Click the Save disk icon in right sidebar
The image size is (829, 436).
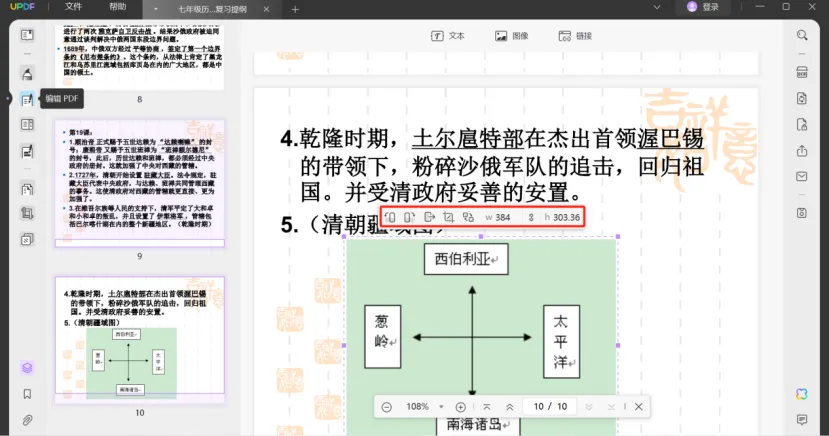802,213
